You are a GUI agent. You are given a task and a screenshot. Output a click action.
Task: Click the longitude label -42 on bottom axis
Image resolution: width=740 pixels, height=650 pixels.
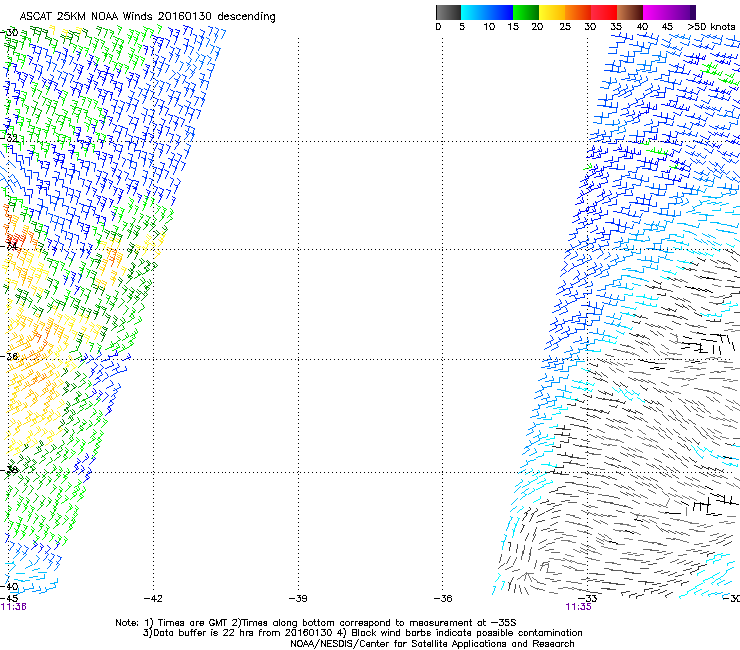(x=153, y=599)
